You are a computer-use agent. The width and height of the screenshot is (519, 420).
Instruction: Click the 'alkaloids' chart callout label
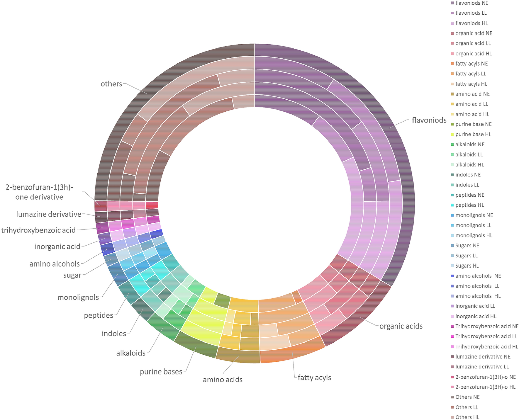coord(131,353)
